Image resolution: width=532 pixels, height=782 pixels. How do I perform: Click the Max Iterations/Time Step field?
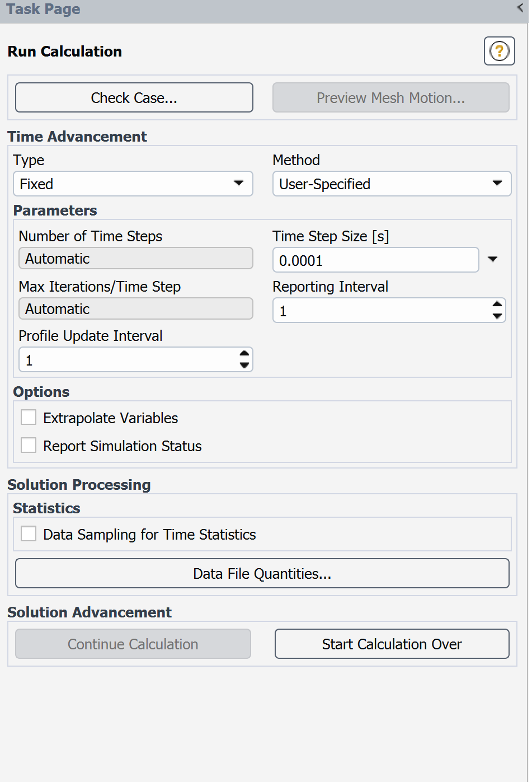coord(135,309)
